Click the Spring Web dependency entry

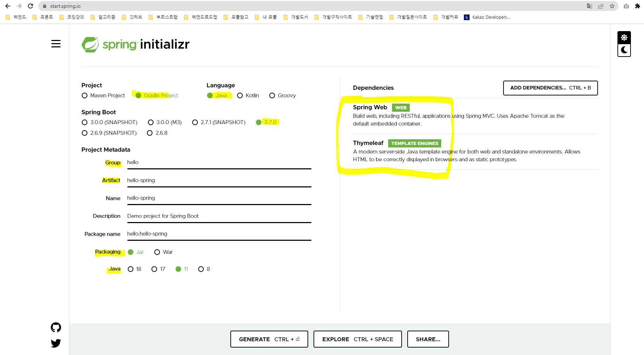pyautogui.click(x=475, y=116)
